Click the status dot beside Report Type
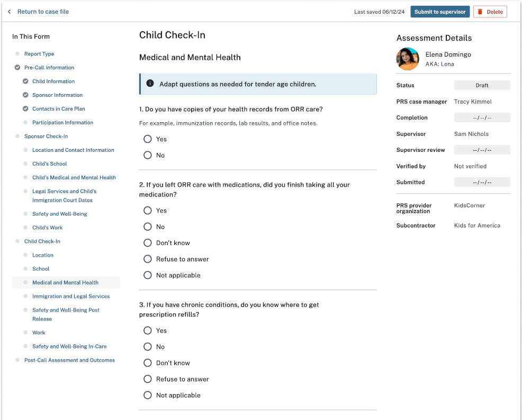This screenshot has height=420, width=522. tap(17, 54)
